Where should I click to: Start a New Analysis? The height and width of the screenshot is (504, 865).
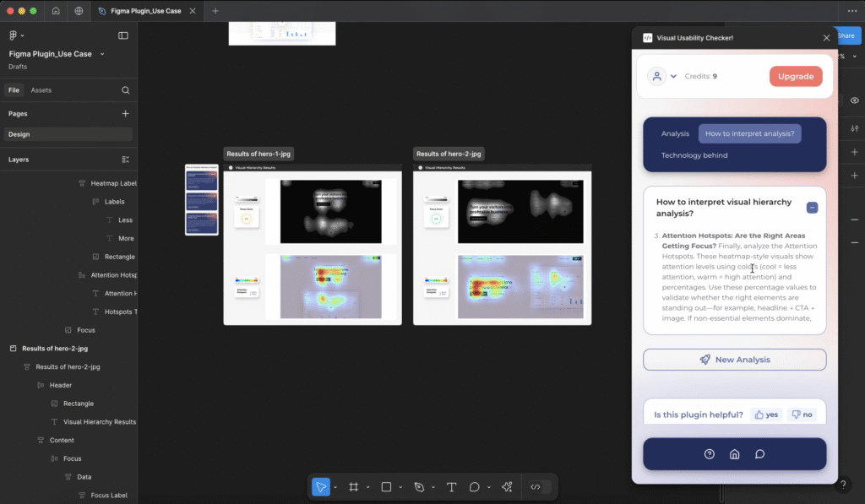click(x=734, y=360)
